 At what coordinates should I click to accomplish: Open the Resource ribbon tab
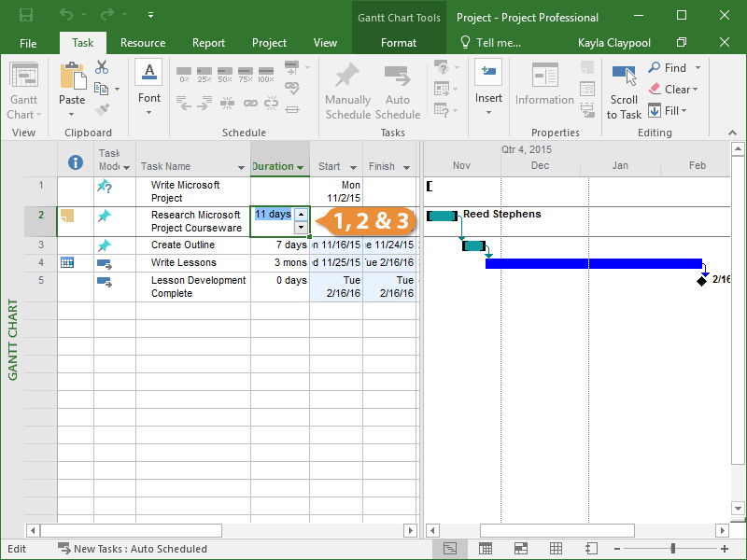click(x=143, y=43)
